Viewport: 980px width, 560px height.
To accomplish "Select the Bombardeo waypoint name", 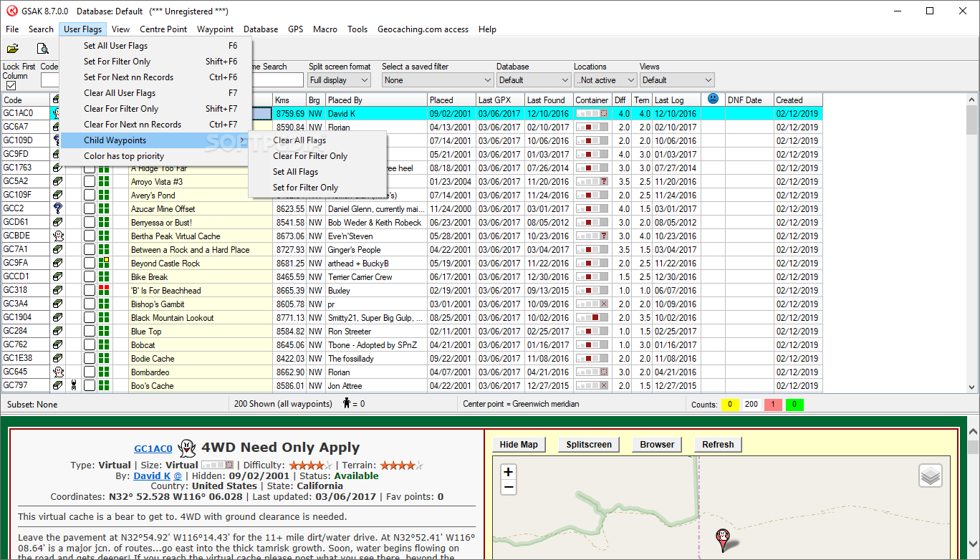I will pos(150,372).
